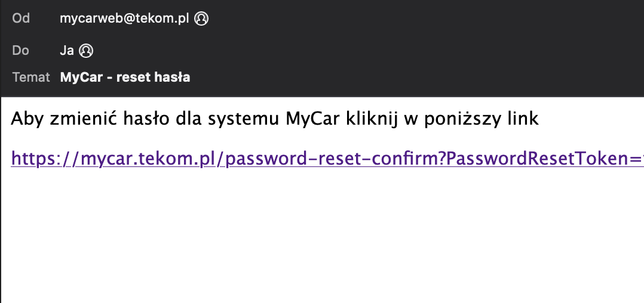Screen dimensions: 644x303
Task: Select the subject MyCar - reset hasła
Action: click(x=125, y=77)
